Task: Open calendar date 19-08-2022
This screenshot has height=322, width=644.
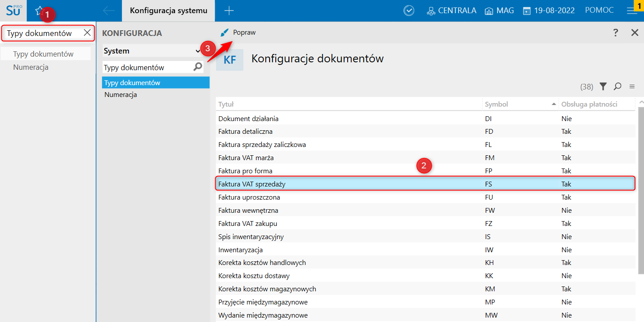Action: tap(549, 11)
